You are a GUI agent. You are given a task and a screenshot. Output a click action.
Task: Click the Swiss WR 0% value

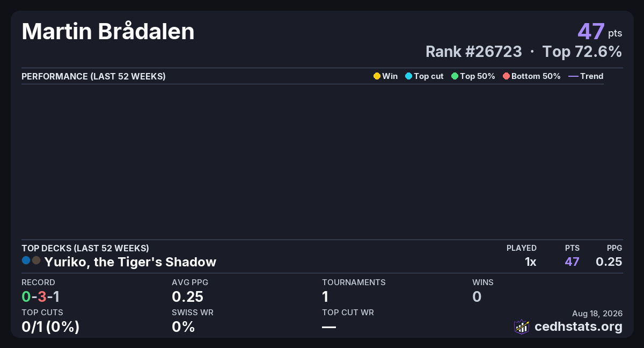tap(183, 327)
